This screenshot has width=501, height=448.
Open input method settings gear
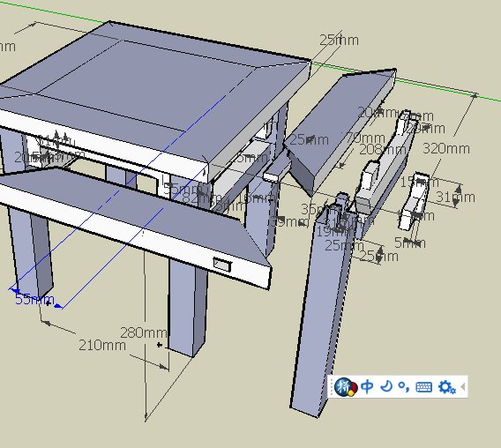446,387
